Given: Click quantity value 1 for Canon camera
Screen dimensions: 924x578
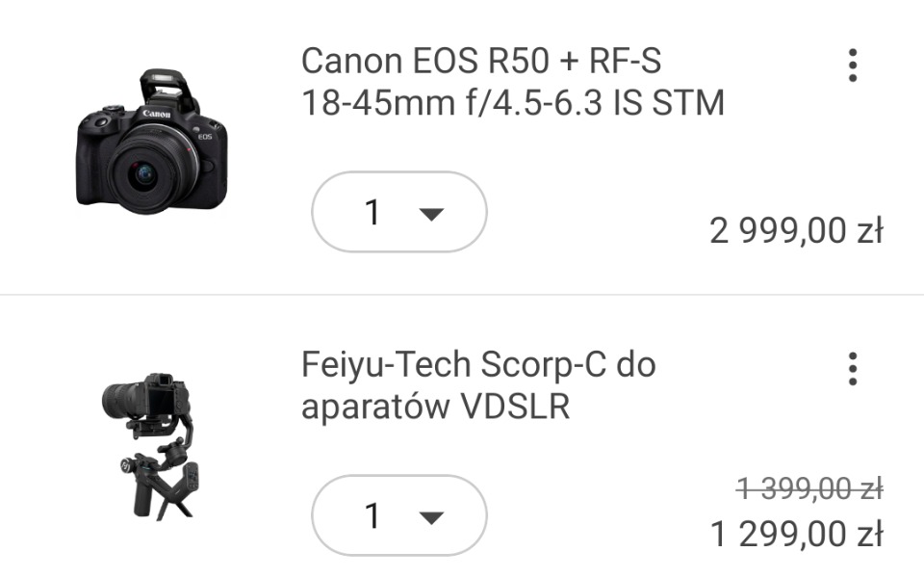Looking at the screenshot, I should pyautogui.click(x=372, y=212).
